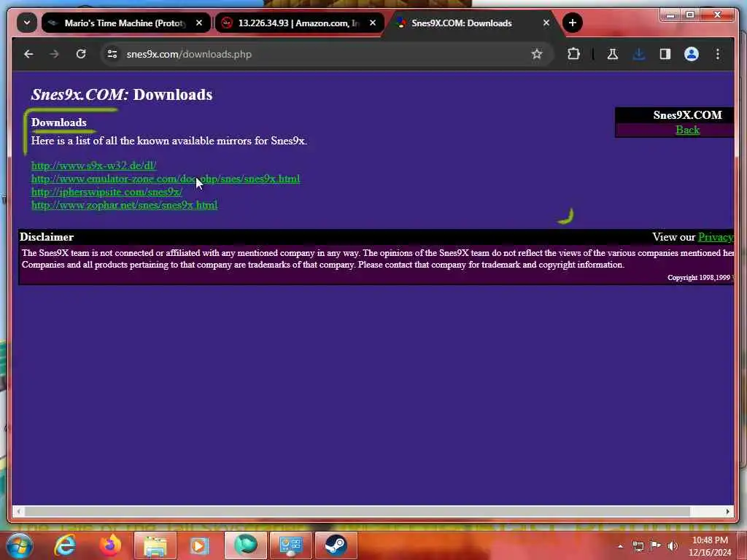Switch to the green globe browser taskbar icon

[246, 545]
